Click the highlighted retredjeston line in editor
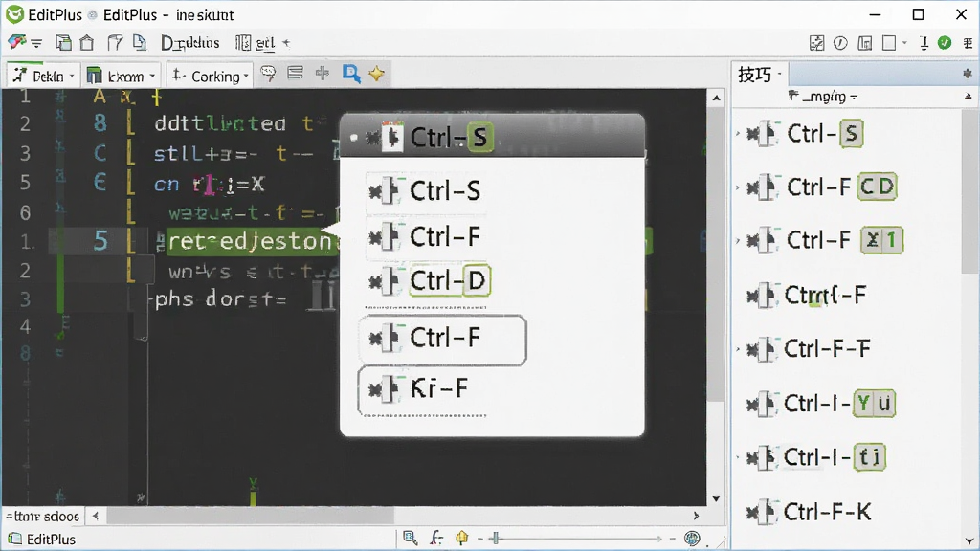Viewport: 980px width, 551px height. tap(253, 240)
